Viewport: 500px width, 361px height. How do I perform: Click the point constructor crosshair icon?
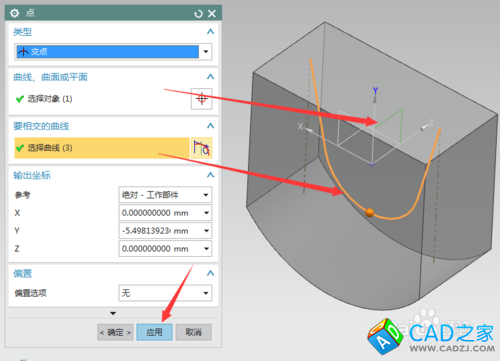(x=201, y=99)
